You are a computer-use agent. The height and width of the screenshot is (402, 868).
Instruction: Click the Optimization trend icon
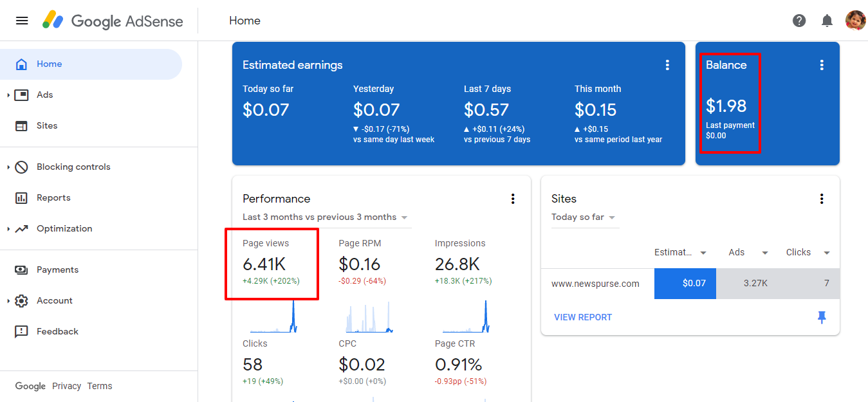pos(21,229)
